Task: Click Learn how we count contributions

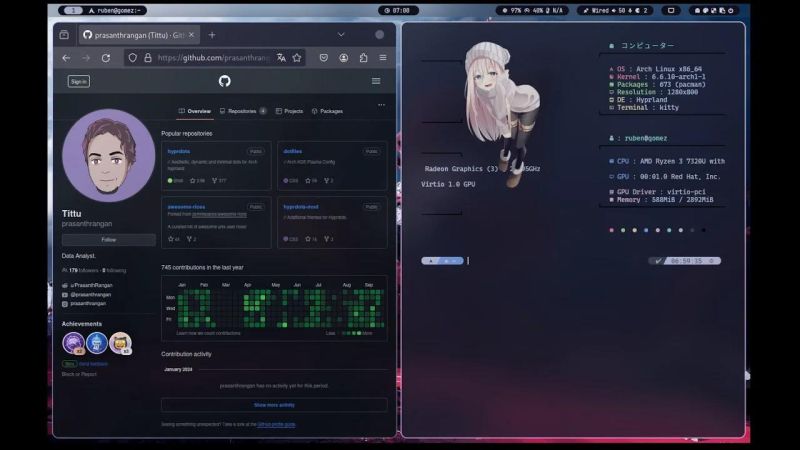Action: 208,333
